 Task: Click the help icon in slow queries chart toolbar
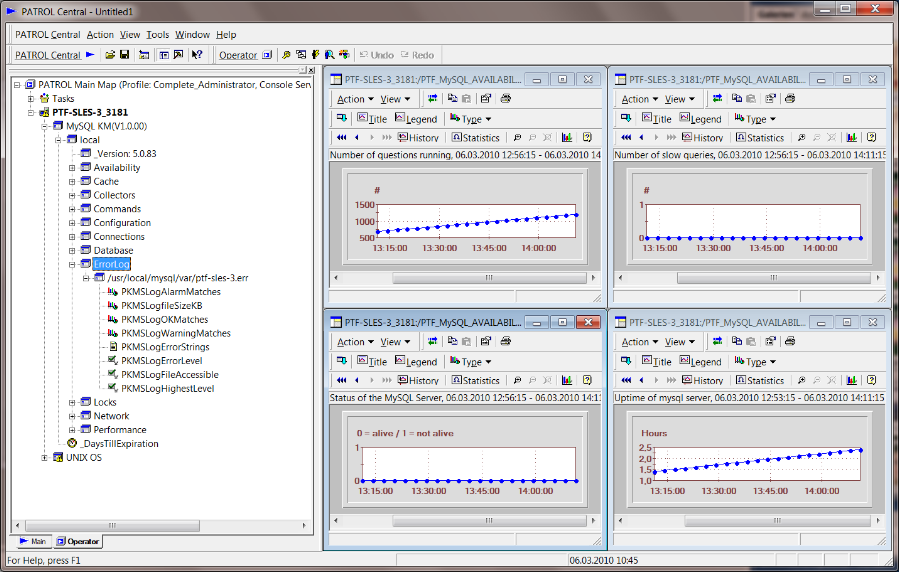[871, 137]
